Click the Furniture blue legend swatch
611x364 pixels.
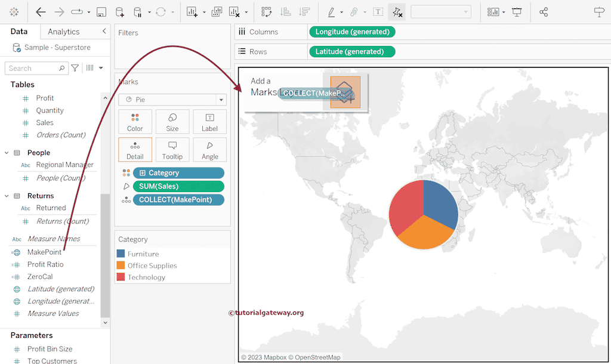[121, 254]
